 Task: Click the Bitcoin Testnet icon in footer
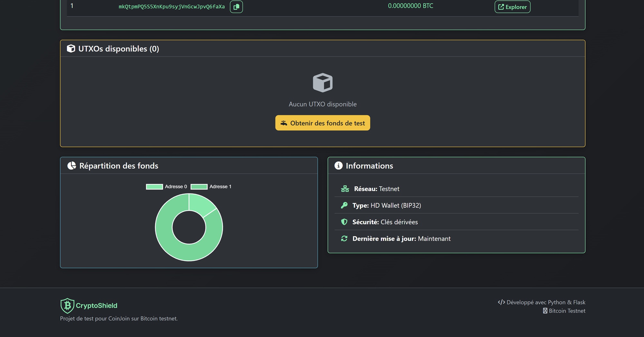pyautogui.click(x=545, y=311)
